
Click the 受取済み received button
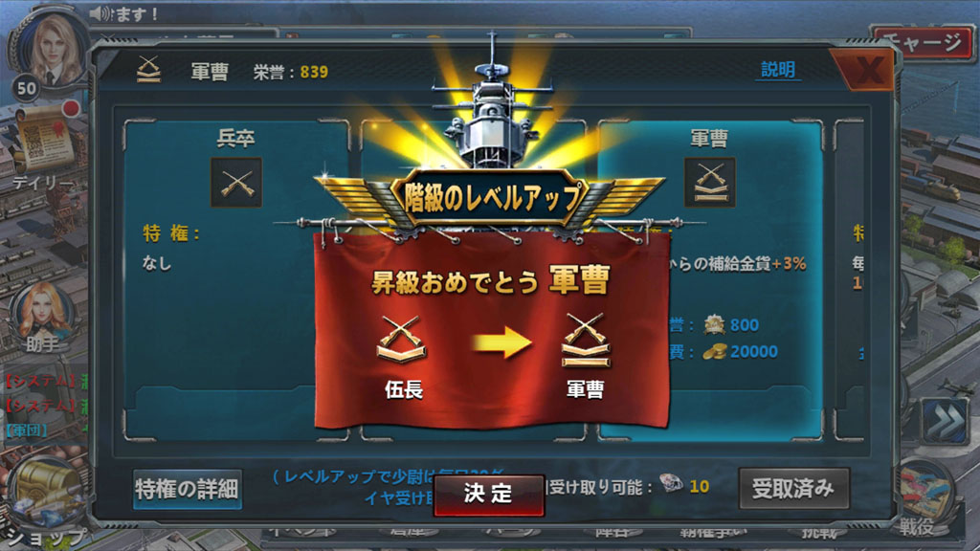(793, 488)
